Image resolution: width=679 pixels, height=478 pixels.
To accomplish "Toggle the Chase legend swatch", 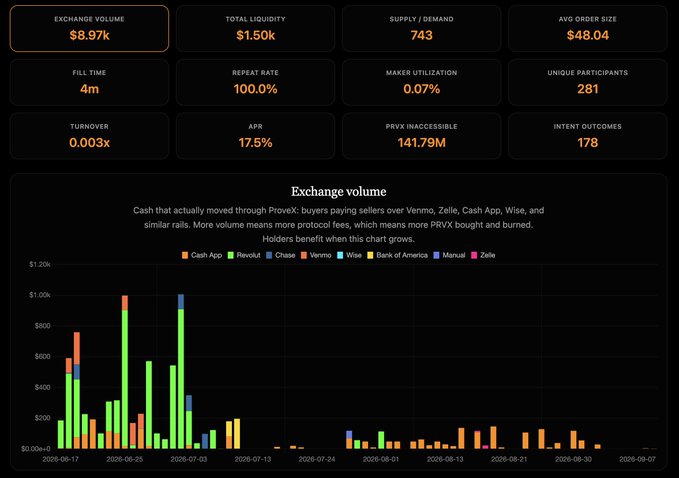I will [269, 255].
